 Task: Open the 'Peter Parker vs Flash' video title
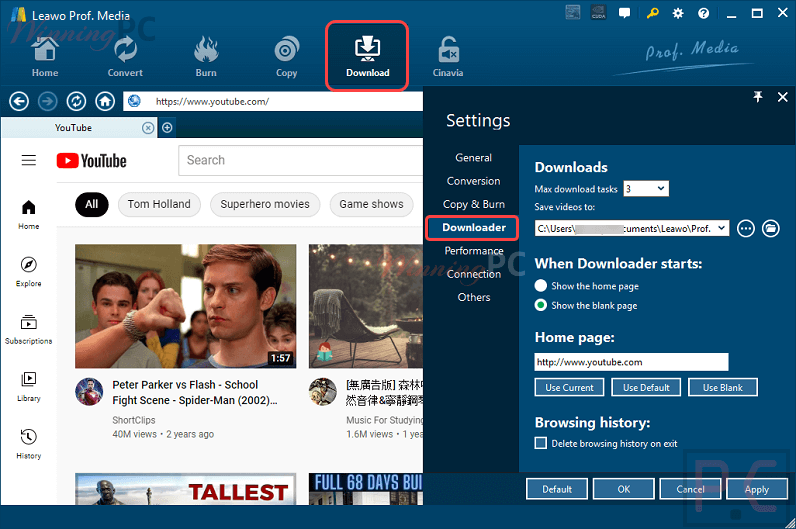coord(195,392)
